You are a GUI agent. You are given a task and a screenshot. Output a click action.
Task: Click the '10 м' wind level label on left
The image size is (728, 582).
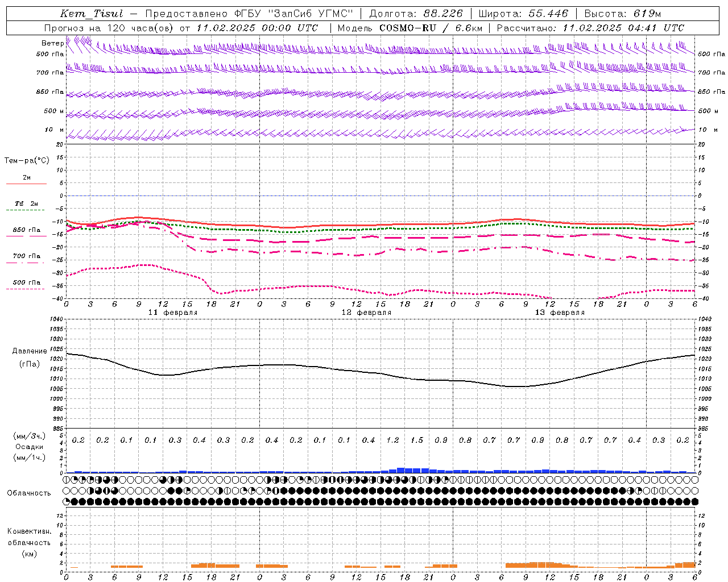pyautogui.click(x=55, y=130)
